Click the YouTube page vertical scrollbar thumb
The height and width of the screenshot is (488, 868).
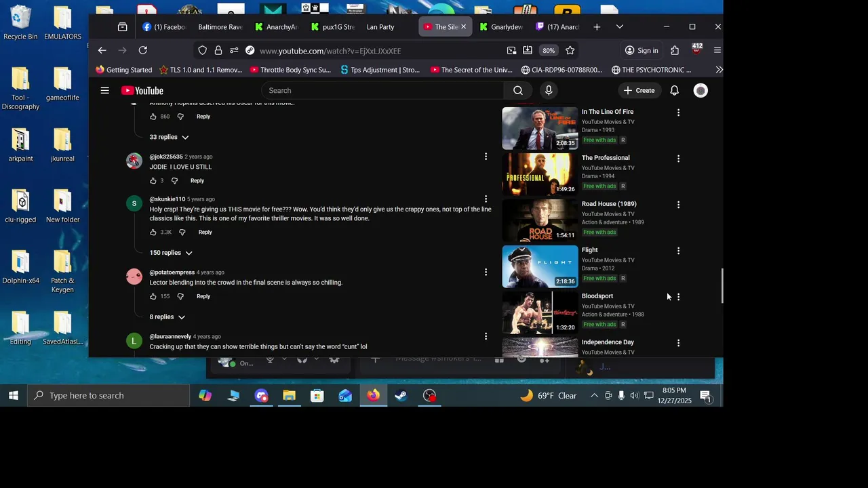722,286
